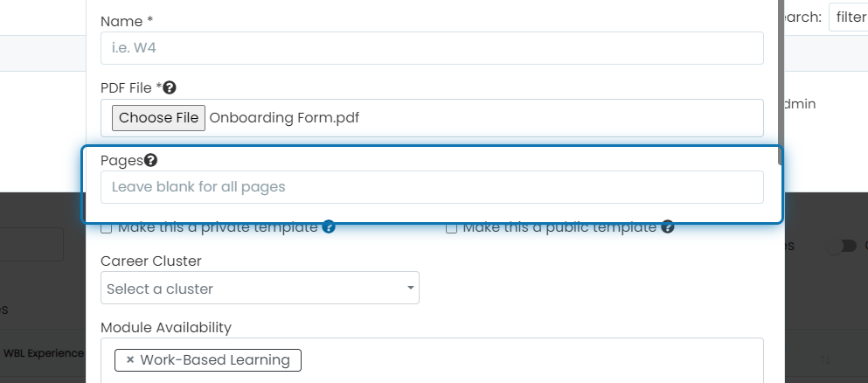868x383 pixels.
Task: Open the private template info icon
Action: point(329,226)
